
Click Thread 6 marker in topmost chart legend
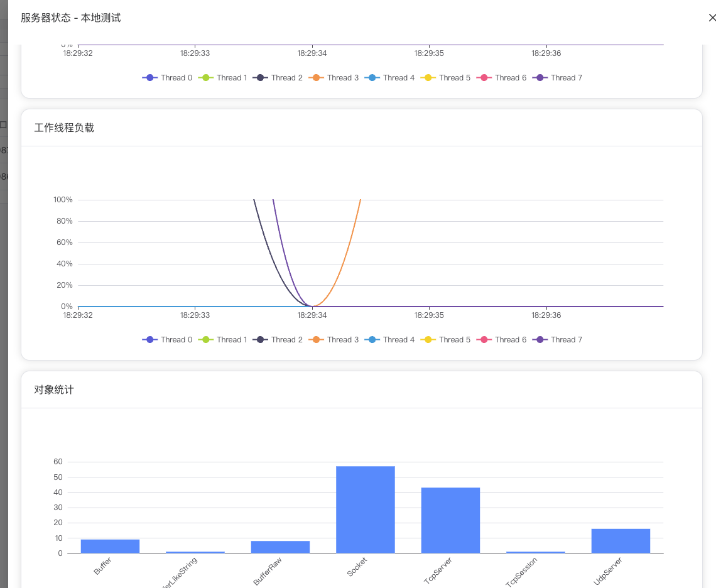(x=484, y=78)
